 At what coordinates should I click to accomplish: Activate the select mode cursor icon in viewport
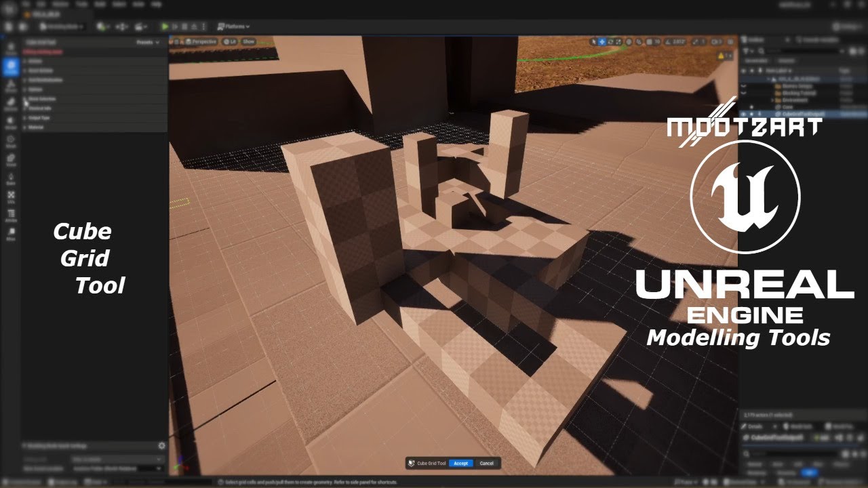tap(593, 42)
